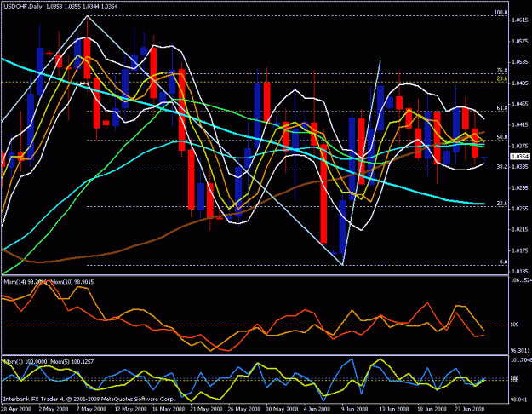532x414 pixels.
Task: Click the 28 Apr 2008 date label
Action: click(x=16, y=409)
